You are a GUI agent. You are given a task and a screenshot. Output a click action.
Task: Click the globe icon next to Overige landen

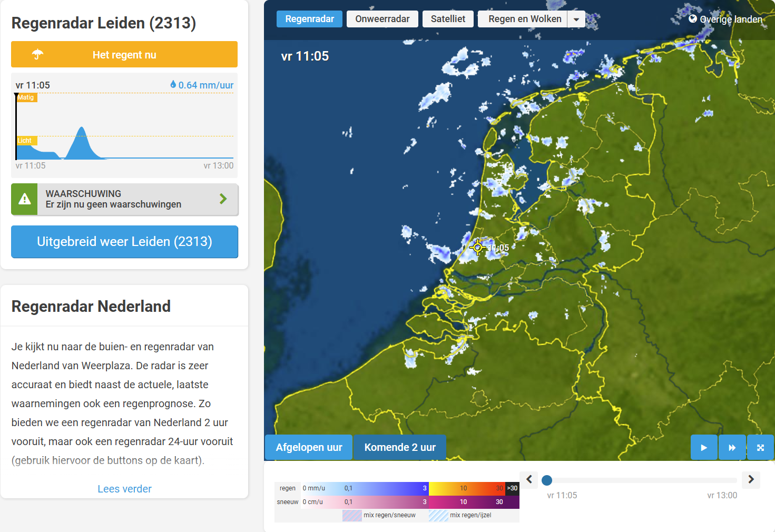[693, 19]
